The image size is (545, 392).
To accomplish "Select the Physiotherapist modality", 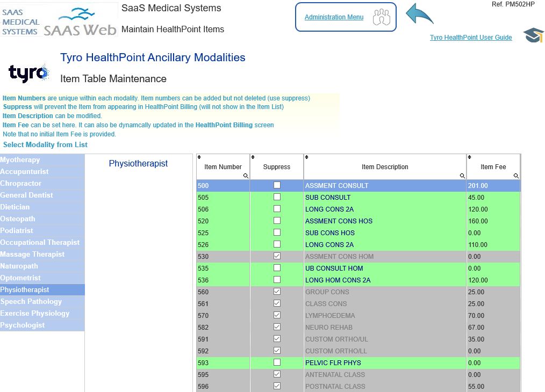I will coord(42,290).
